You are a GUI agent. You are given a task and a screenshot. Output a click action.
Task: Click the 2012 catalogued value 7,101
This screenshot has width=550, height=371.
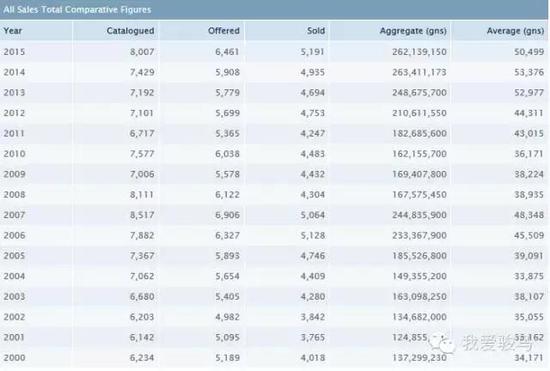click(x=142, y=113)
